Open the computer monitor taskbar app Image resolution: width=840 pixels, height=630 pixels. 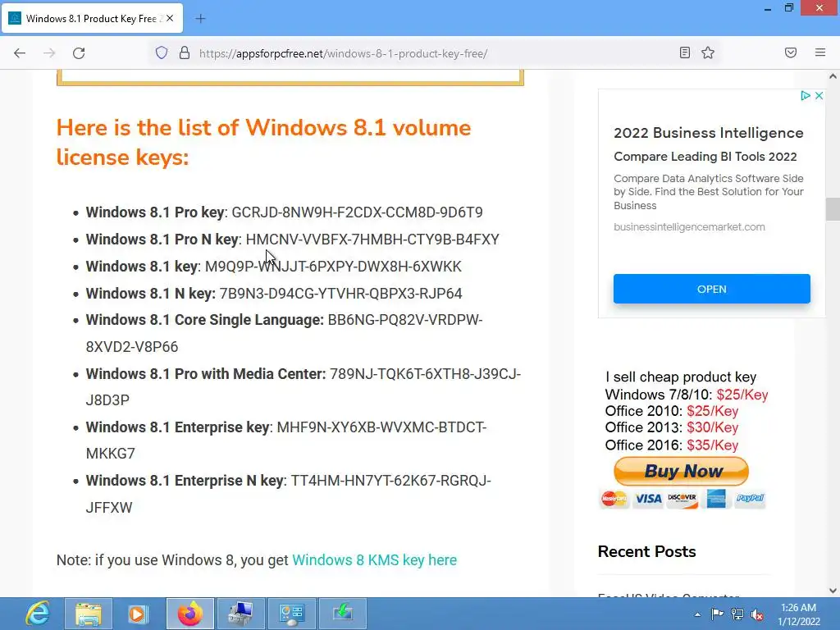point(240,614)
